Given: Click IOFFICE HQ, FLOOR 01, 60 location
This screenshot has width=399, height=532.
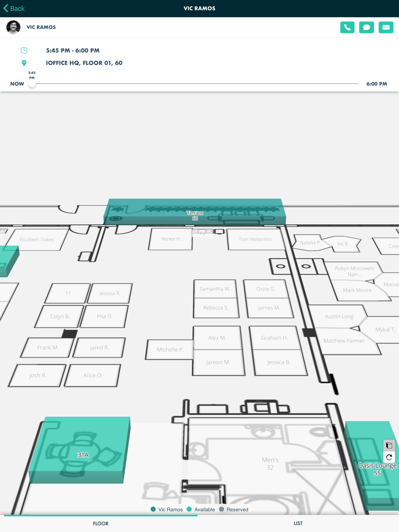Looking at the screenshot, I should click(84, 63).
